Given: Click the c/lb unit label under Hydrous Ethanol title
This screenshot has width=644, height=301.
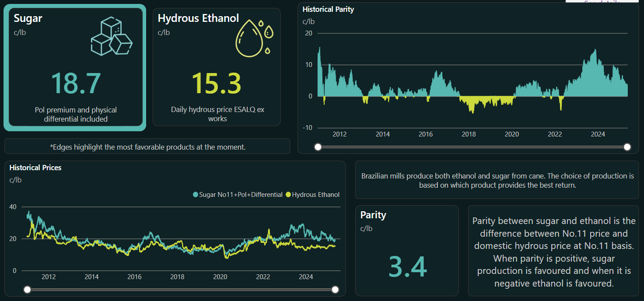Looking at the screenshot, I should 164,32.
